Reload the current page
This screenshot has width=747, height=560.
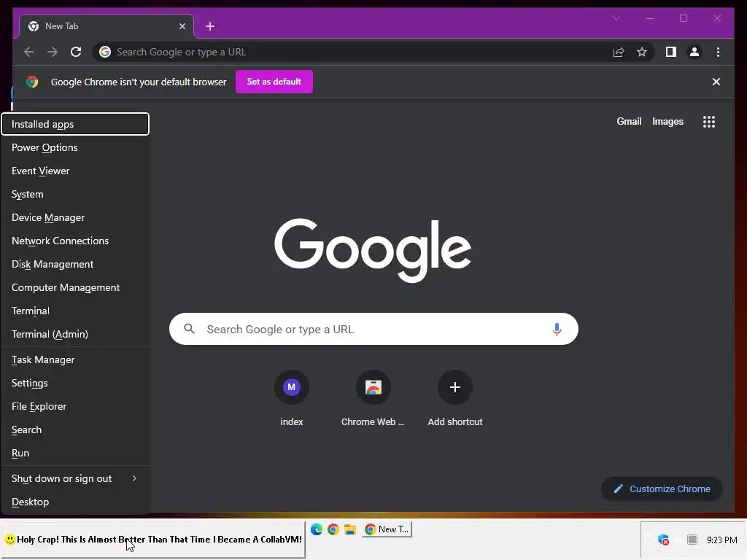pyautogui.click(x=76, y=52)
